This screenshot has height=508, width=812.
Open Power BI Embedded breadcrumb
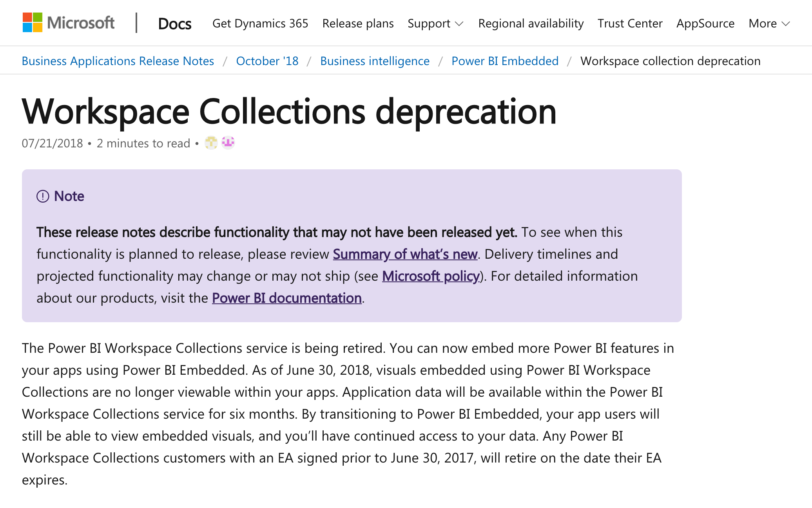tap(505, 61)
